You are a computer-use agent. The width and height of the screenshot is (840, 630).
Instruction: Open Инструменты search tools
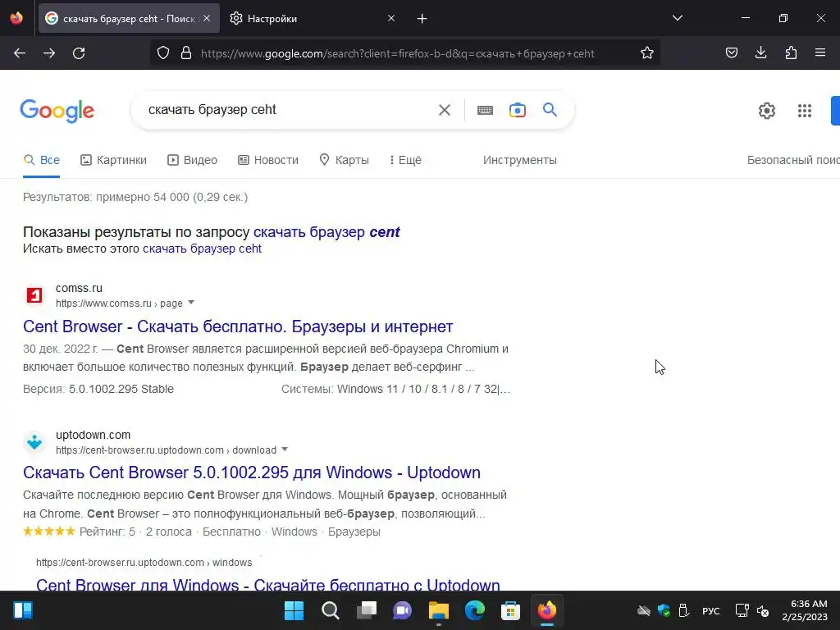pyautogui.click(x=519, y=160)
